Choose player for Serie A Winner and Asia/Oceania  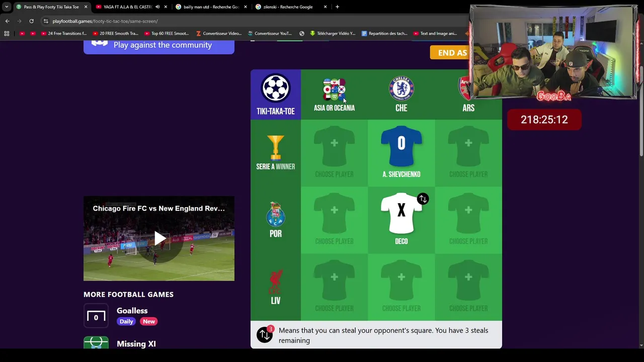pyautogui.click(x=334, y=153)
